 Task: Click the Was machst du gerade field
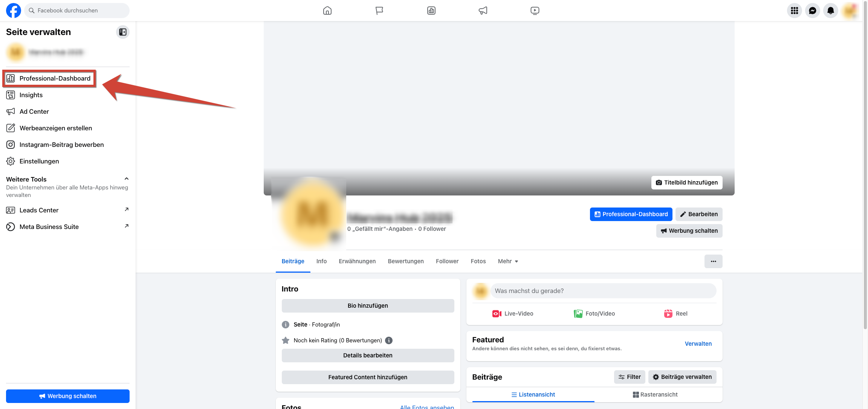603,291
